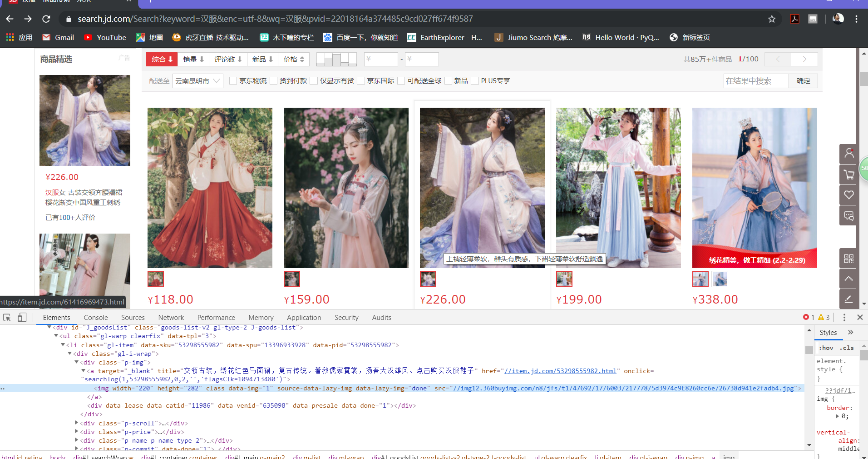
Task: Open the Gmail bookmark
Action: [58, 37]
